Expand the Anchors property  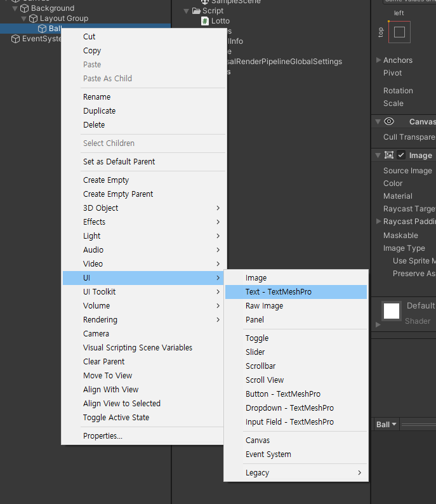[x=378, y=60]
